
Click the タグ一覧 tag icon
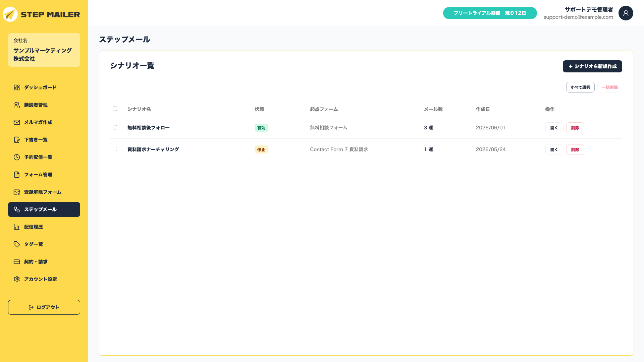click(17, 244)
